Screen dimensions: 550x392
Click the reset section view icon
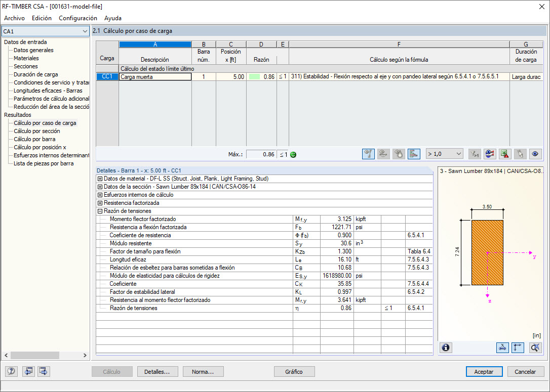click(535, 347)
